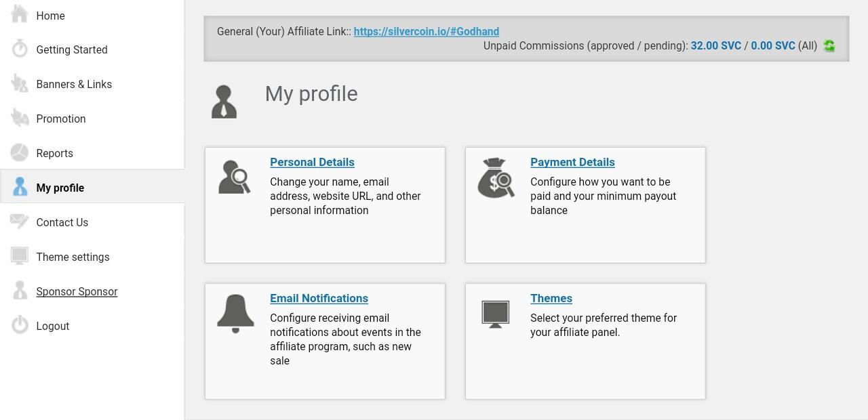
Task: Open Banners & Links menu item
Action: pos(74,84)
